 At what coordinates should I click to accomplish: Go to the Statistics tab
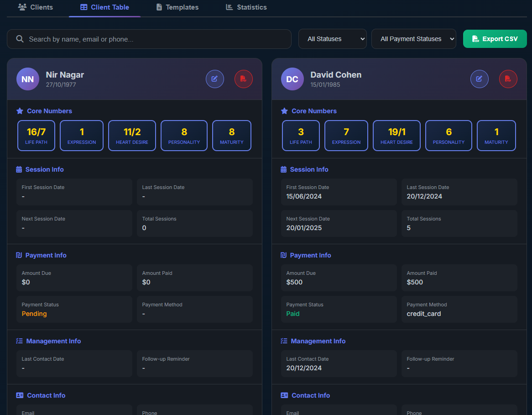(x=246, y=7)
